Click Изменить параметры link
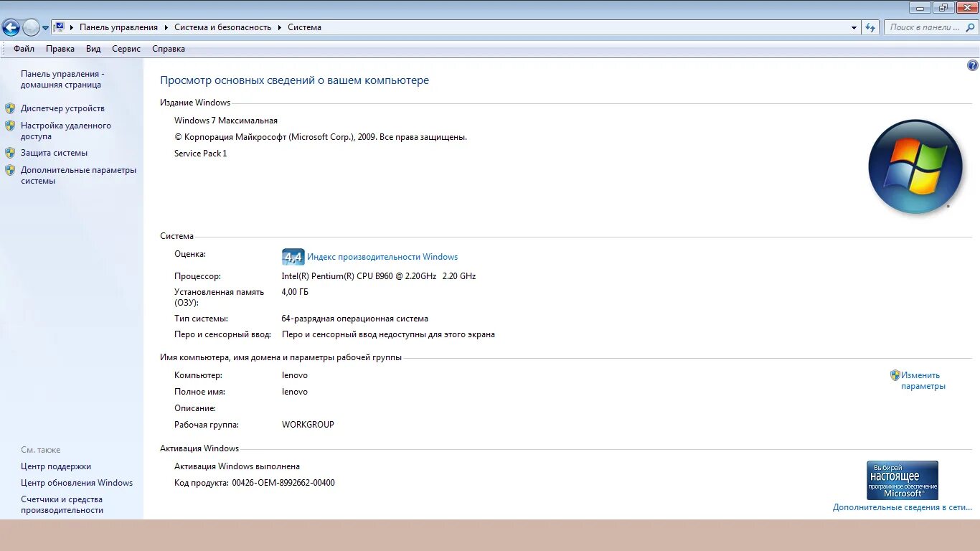Image resolution: width=980 pixels, height=551 pixels. 923,380
